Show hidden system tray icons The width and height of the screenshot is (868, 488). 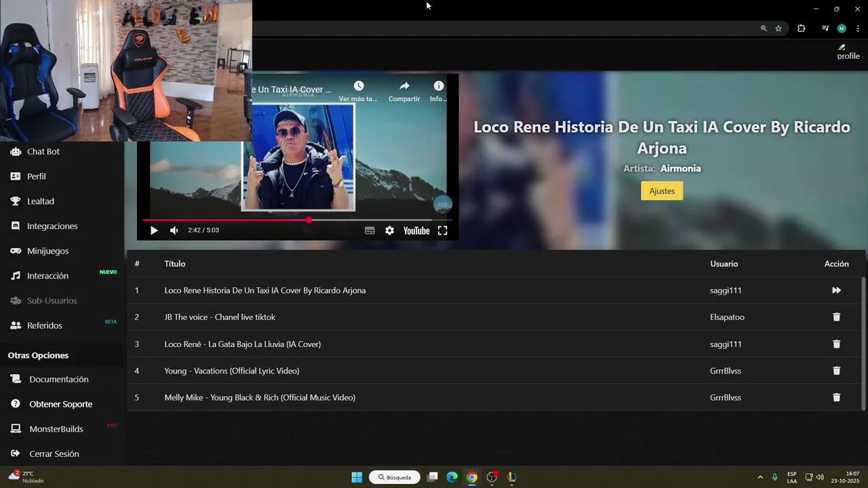(759, 477)
